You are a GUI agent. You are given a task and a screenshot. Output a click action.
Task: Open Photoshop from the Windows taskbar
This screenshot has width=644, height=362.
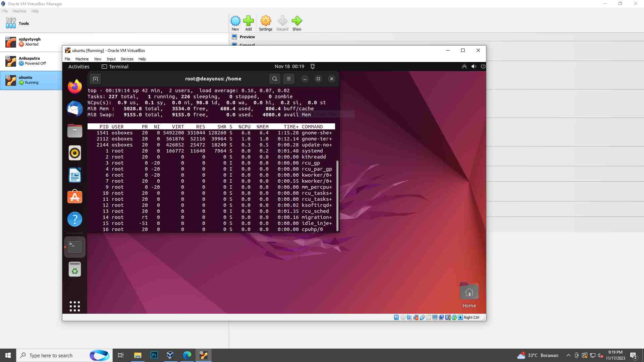[154, 355]
